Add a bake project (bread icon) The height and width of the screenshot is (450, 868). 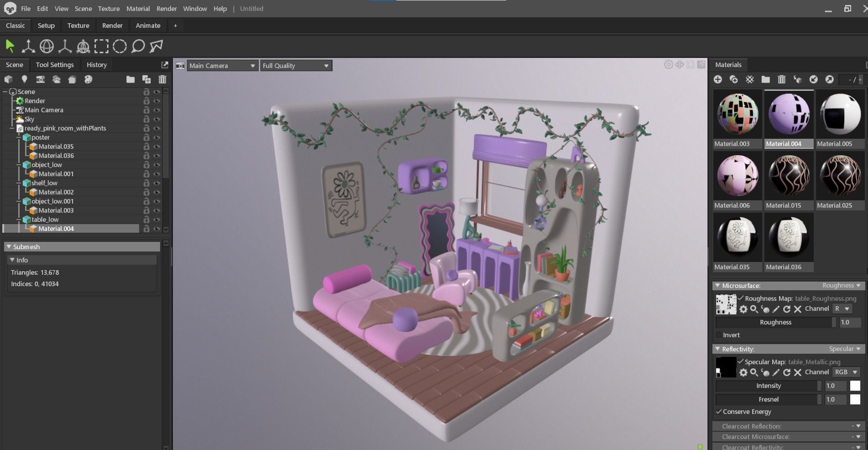point(72,79)
